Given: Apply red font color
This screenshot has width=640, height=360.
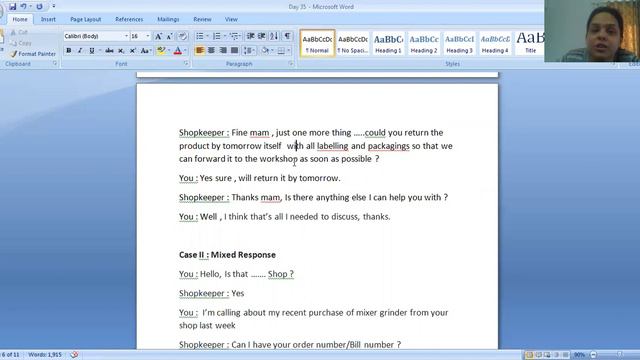Looking at the screenshot, I should pos(178,51).
